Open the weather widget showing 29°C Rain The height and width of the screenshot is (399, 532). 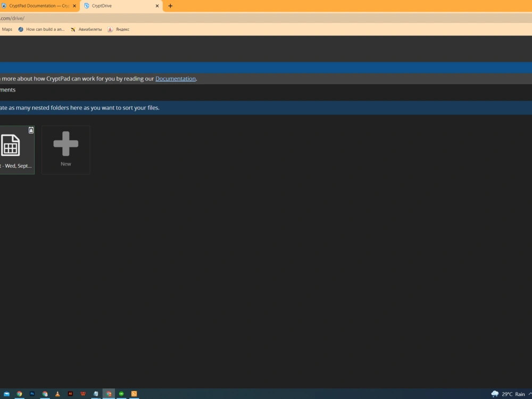[508, 394]
